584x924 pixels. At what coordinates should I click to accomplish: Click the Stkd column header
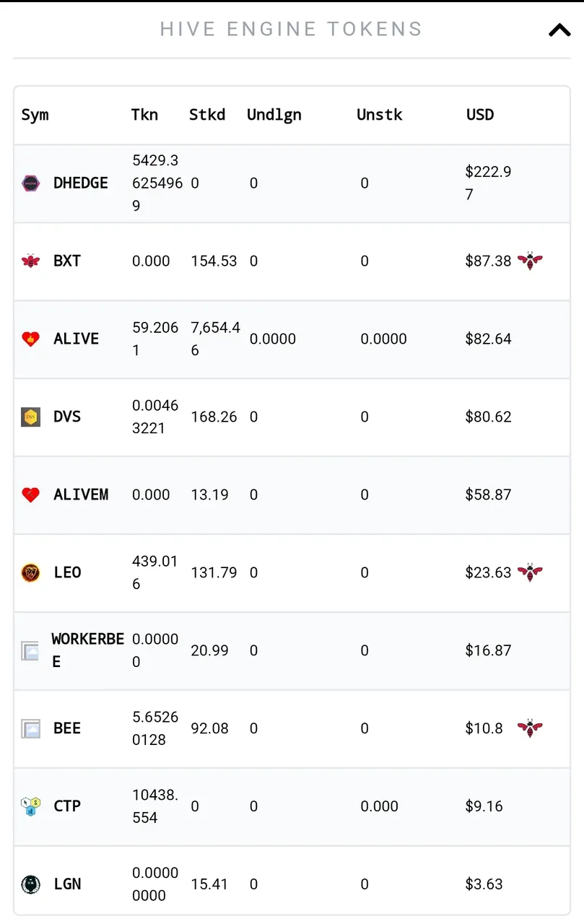coord(207,115)
